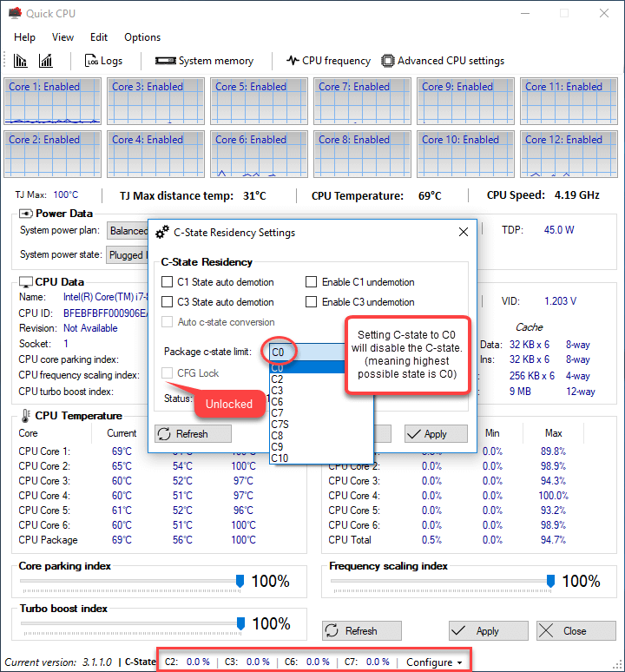This screenshot has height=672, width=625.
Task: Open the bar chart toolbar icon
Action: [x=20, y=61]
